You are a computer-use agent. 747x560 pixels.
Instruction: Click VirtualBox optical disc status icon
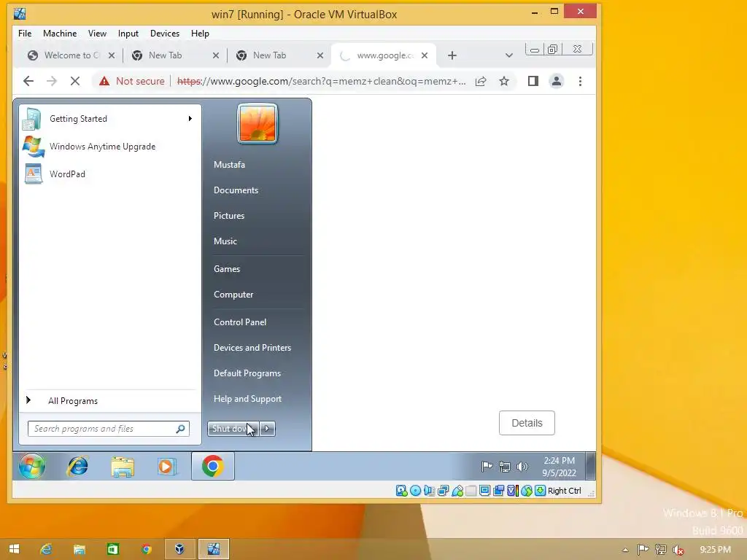tap(415, 491)
